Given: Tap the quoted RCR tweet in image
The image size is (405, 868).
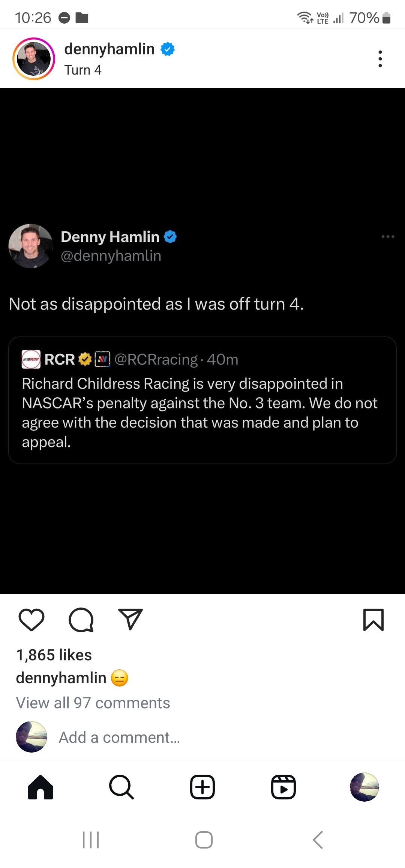Looking at the screenshot, I should (202, 400).
